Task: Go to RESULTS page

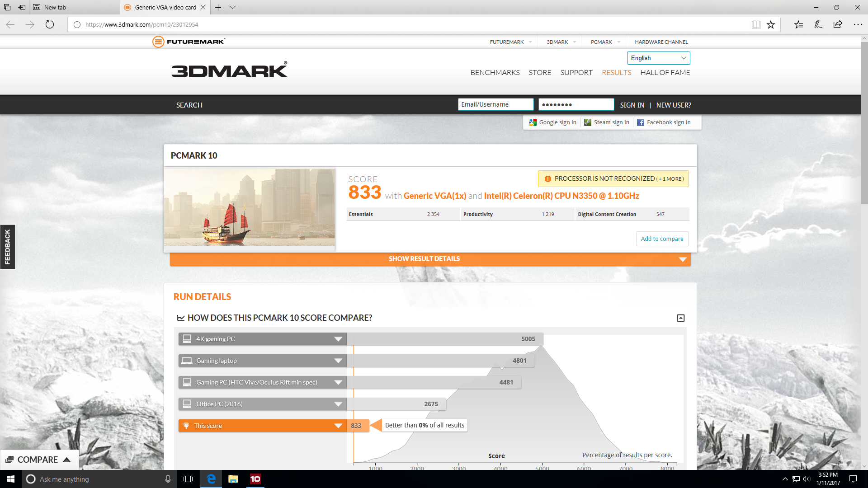Action: (x=616, y=72)
